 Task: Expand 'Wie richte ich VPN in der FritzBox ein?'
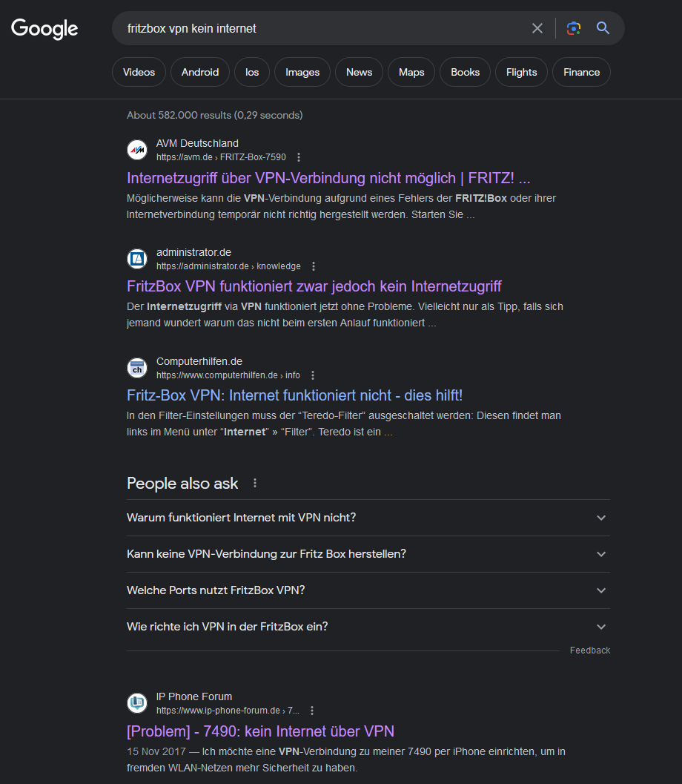click(368, 627)
